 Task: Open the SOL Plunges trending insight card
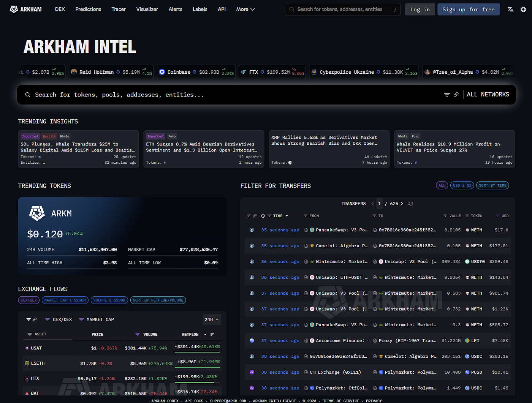point(78,149)
